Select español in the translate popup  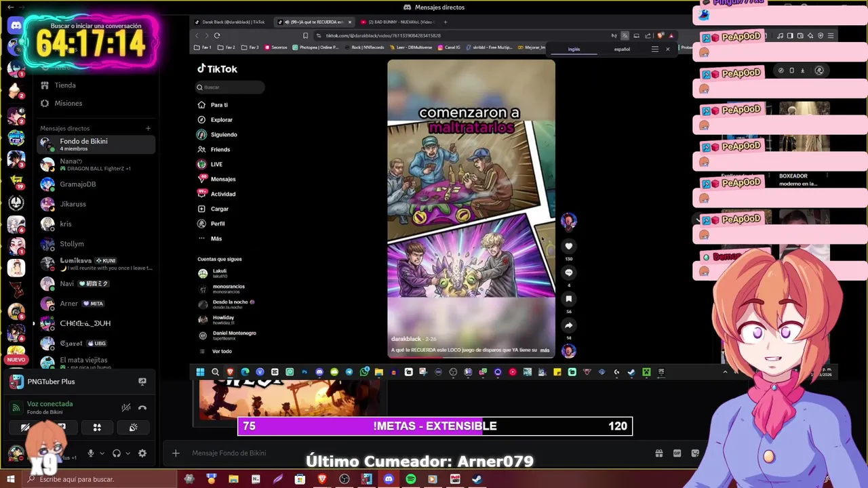tap(622, 49)
